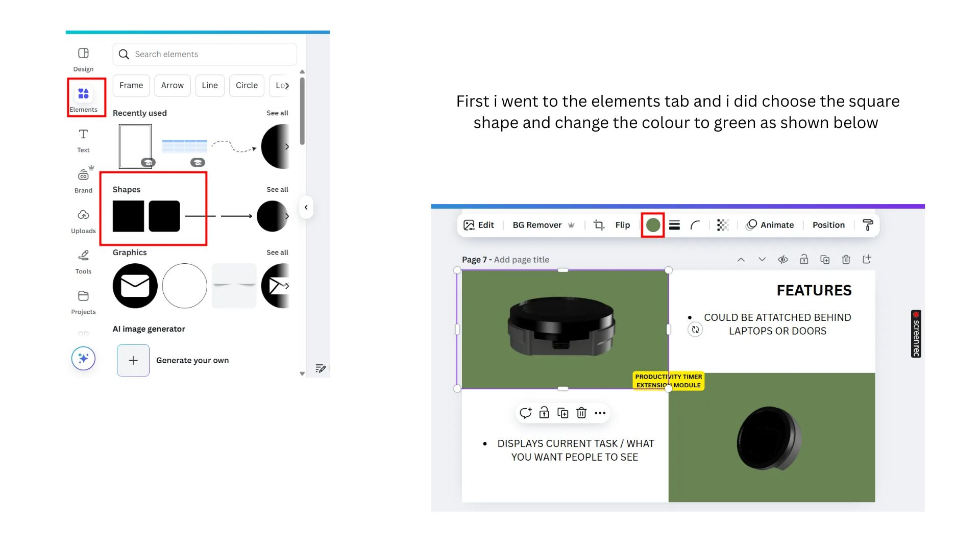Duplicate element from floating toolbar

[562, 413]
